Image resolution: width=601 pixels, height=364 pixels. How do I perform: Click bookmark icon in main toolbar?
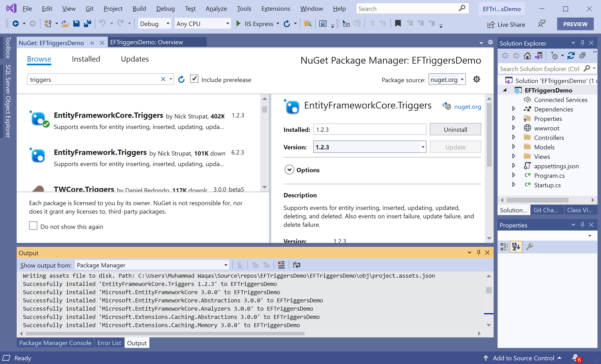(x=398, y=24)
